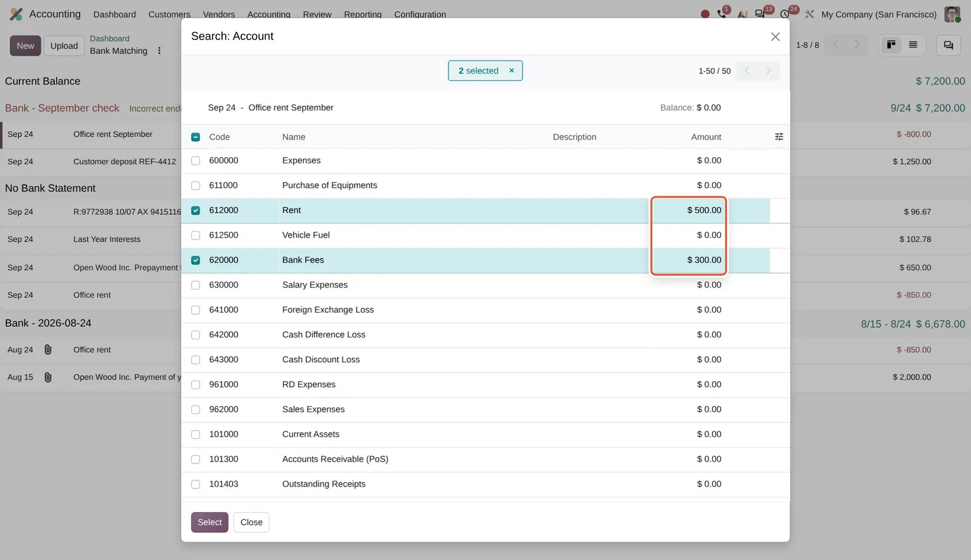The height and width of the screenshot is (560, 971).
Task: Click the Accounts Receivable (PoS) row
Action: click(486, 459)
